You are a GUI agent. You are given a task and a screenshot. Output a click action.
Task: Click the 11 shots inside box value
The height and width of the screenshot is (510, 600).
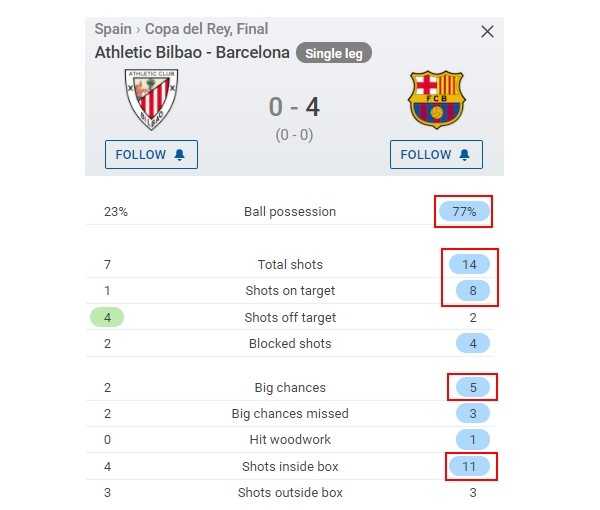coord(469,466)
